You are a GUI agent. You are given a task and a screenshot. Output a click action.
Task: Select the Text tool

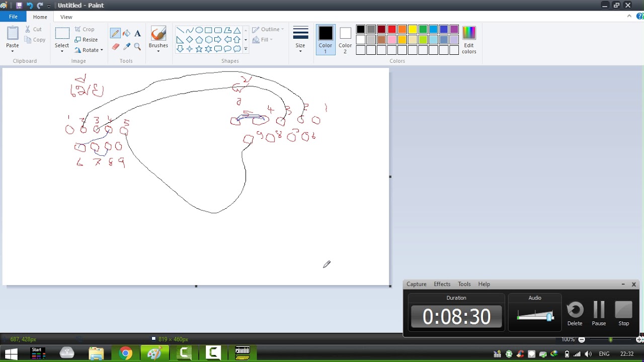pos(137,33)
